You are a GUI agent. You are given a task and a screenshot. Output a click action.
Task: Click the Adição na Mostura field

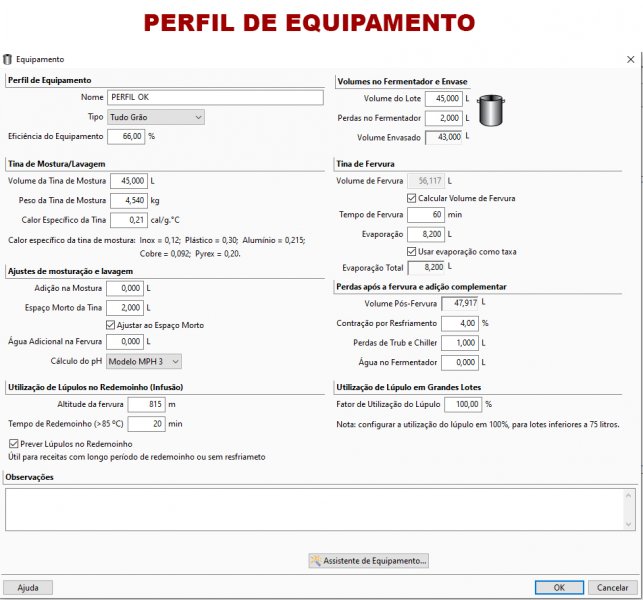point(125,288)
